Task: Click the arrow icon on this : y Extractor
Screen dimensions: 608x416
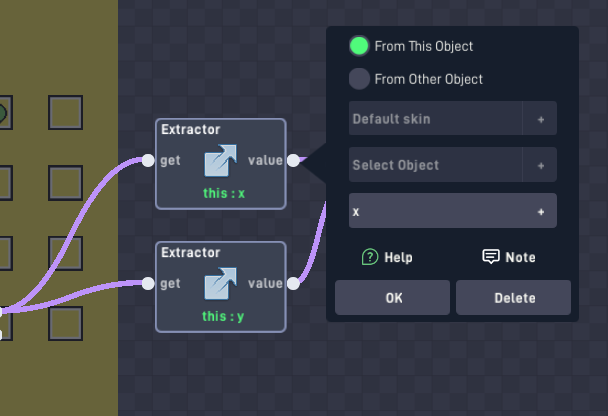Action: pyautogui.click(x=221, y=283)
